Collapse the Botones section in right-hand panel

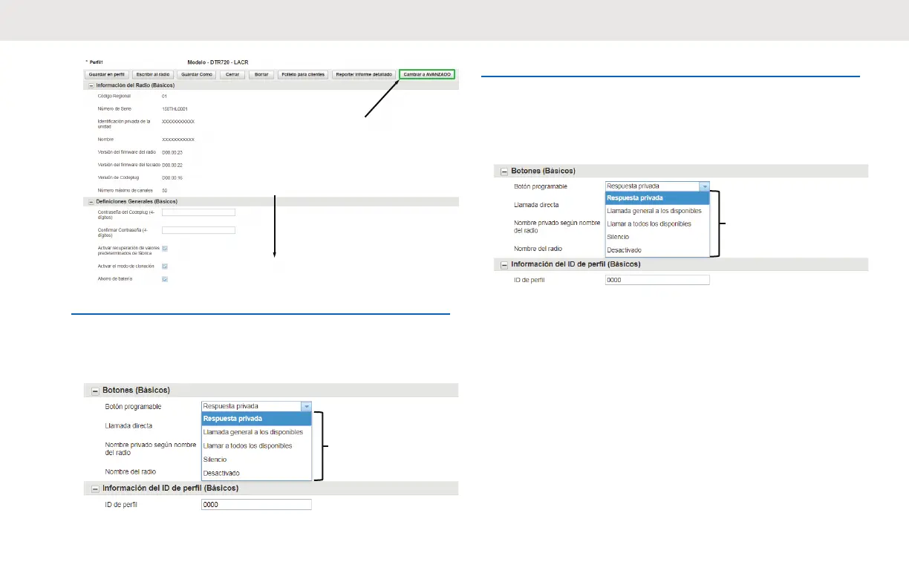click(x=504, y=171)
